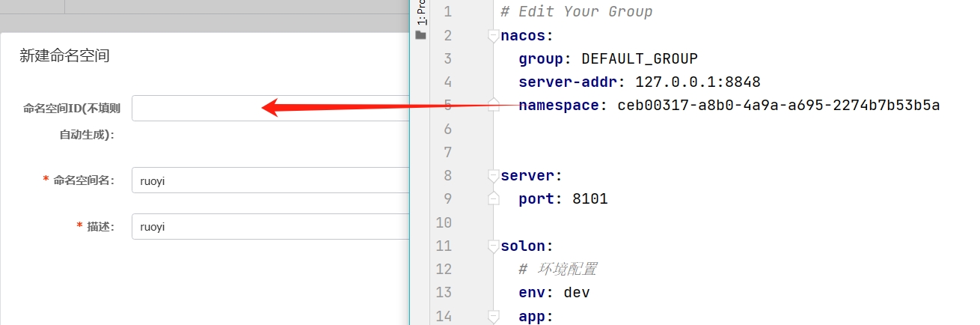This screenshot has height=325, width=980.
Task: Click the 命名空间名 label
Action: pyautogui.click(x=84, y=180)
